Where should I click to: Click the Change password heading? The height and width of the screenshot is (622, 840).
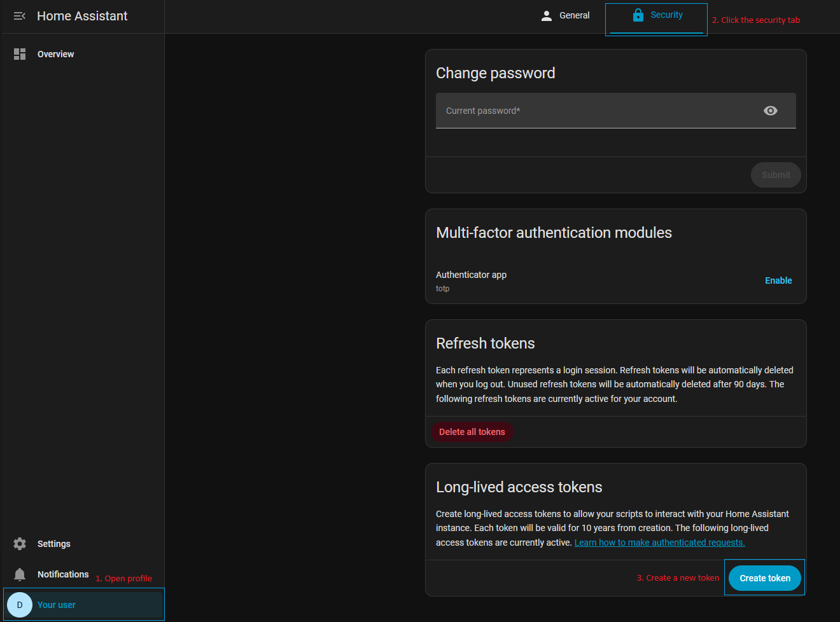pos(496,73)
